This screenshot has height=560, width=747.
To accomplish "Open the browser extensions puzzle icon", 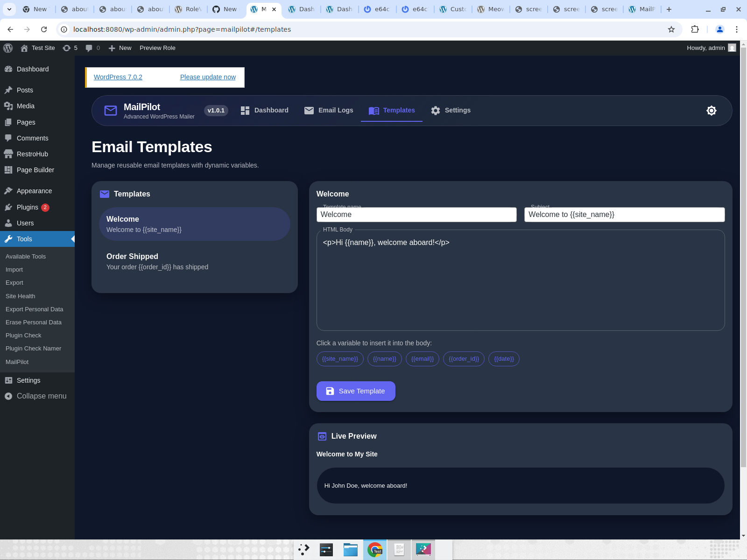I will (695, 29).
